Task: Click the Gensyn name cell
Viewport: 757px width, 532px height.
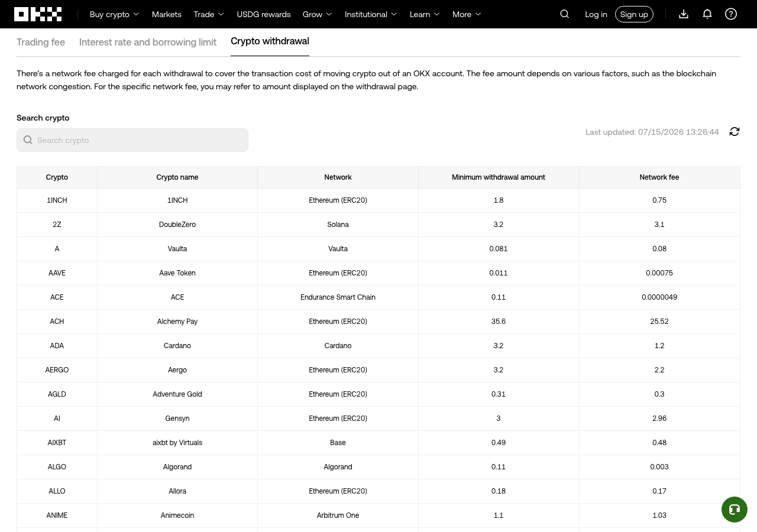Action: tap(177, 419)
